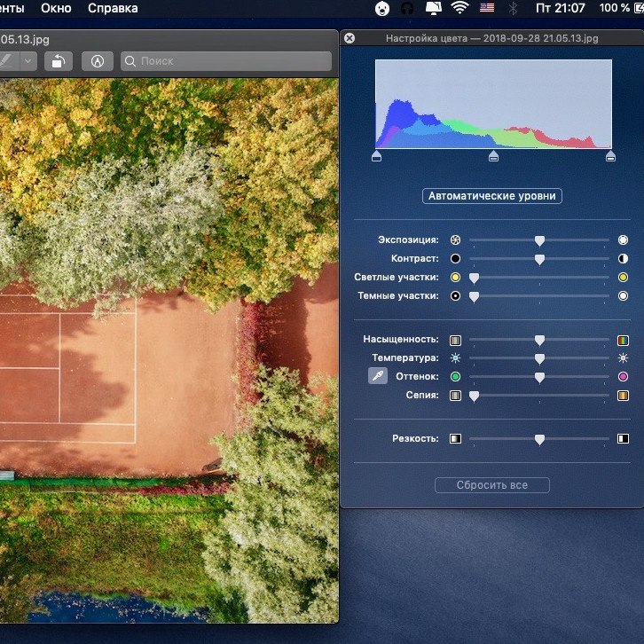Screen dimensions: 644x644
Task: Click the Контраст slider thumb
Action: click(539, 260)
